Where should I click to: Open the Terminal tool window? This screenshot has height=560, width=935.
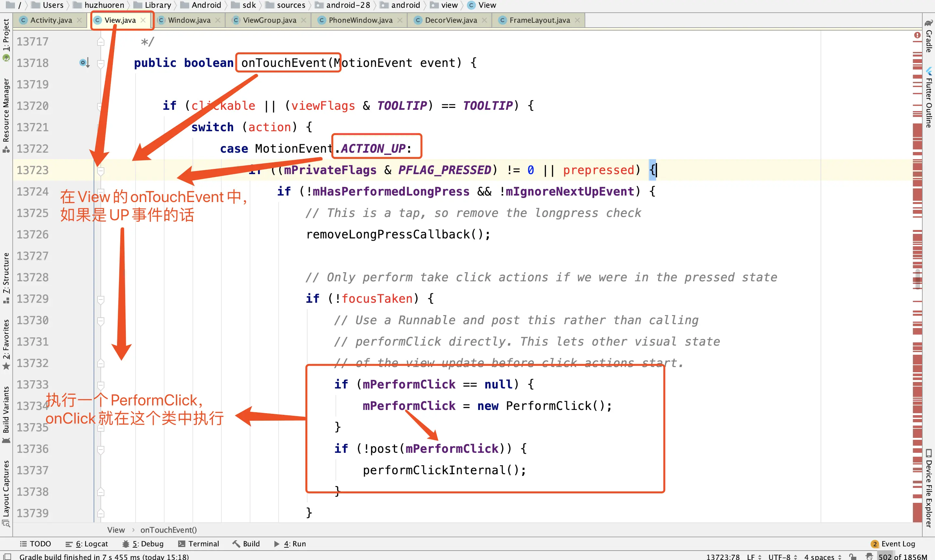coord(199,544)
